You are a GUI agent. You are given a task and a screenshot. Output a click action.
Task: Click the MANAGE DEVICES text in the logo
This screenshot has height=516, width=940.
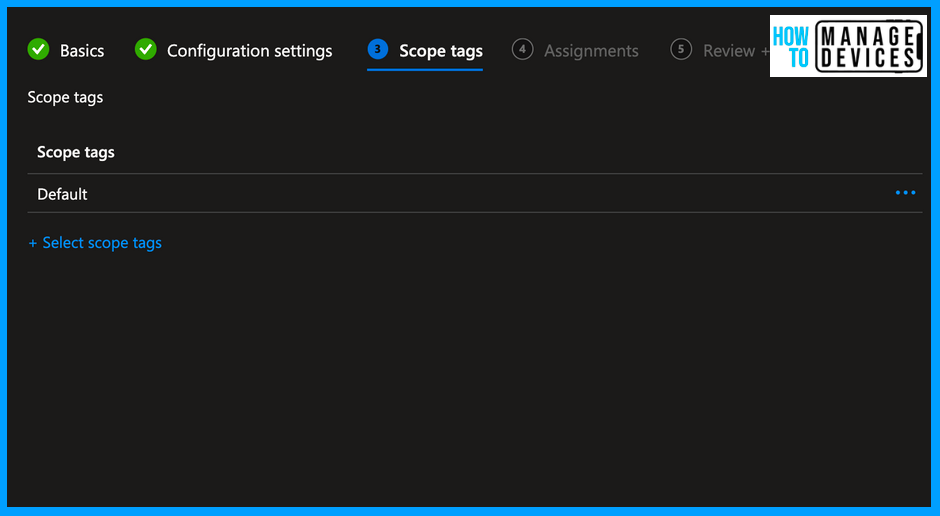tap(866, 47)
